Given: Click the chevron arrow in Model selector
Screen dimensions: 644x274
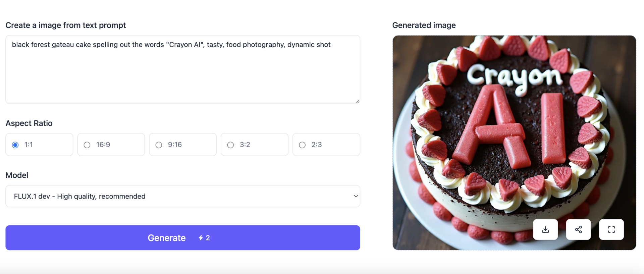Looking at the screenshot, I should pyautogui.click(x=356, y=196).
